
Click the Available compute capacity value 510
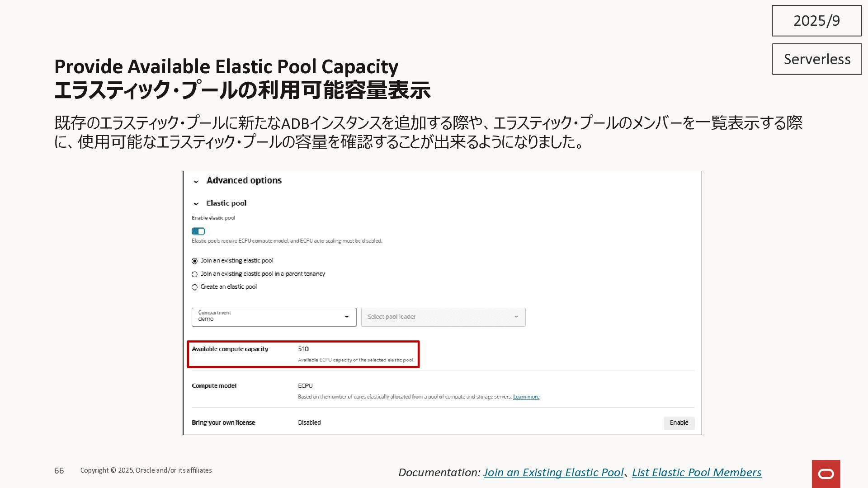click(x=303, y=349)
